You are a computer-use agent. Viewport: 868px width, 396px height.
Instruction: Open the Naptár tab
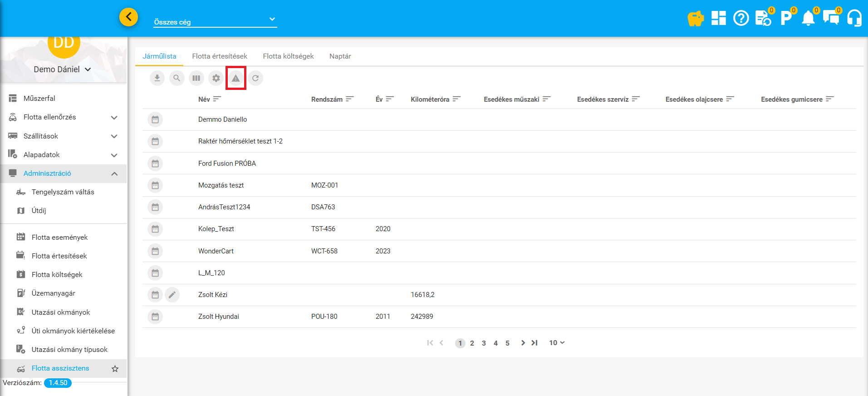(340, 56)
